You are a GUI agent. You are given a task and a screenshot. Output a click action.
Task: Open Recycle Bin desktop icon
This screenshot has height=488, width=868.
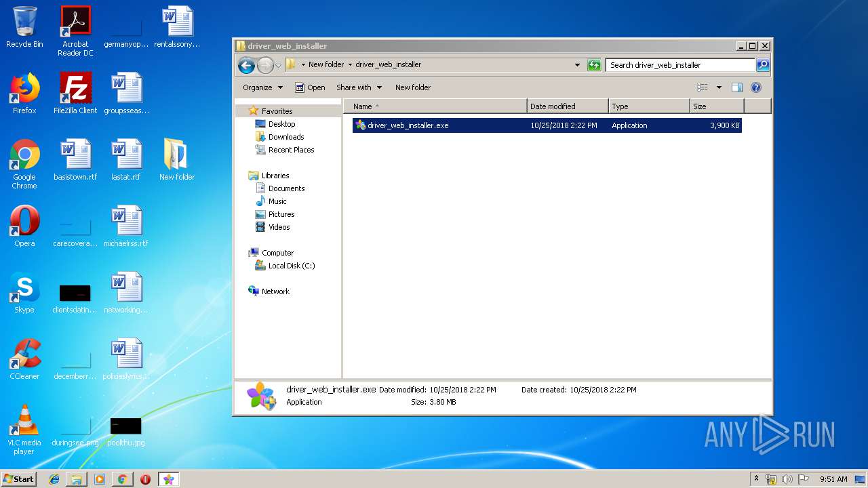click(x=24, y=27)
